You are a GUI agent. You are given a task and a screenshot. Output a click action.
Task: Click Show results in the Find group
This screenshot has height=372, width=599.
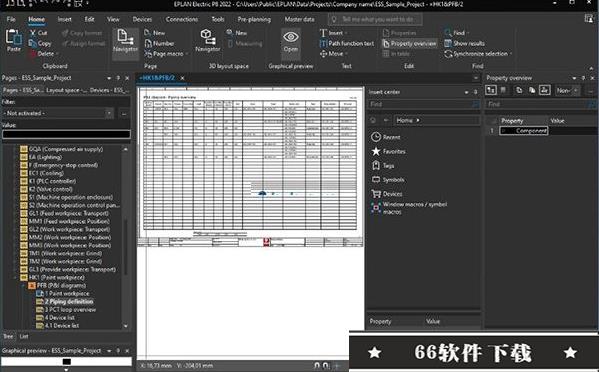point(465,44)
